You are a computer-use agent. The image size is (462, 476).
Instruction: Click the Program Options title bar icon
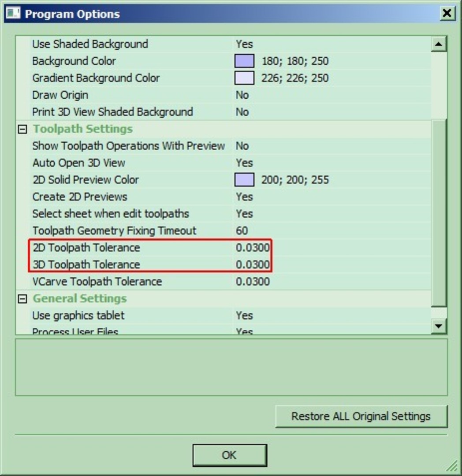12,14
